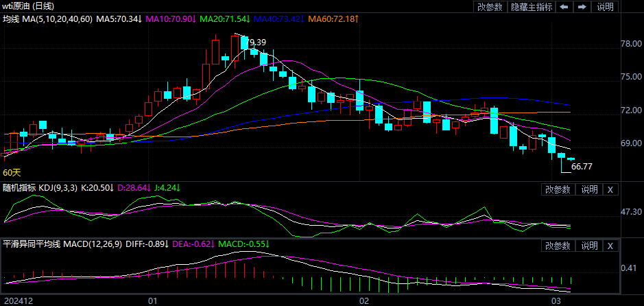Click the 02 month marker on time axis

tap(364, 301)
